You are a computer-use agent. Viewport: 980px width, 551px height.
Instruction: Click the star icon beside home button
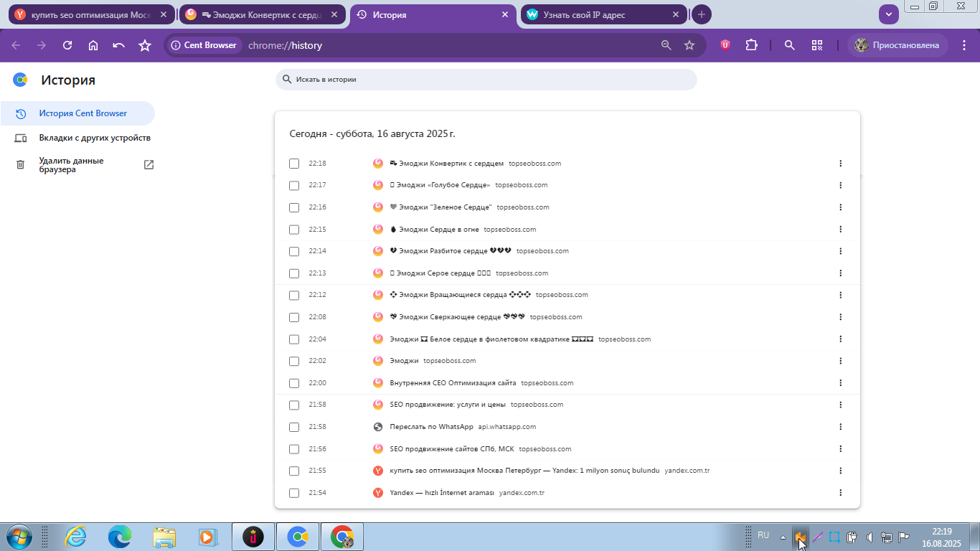(x=145, y=45)
